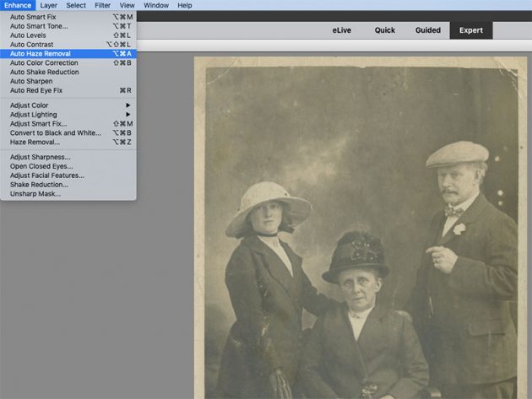Switch to Quick editing mode tab
Screen dimensions: 532x399
click(385, 30)
